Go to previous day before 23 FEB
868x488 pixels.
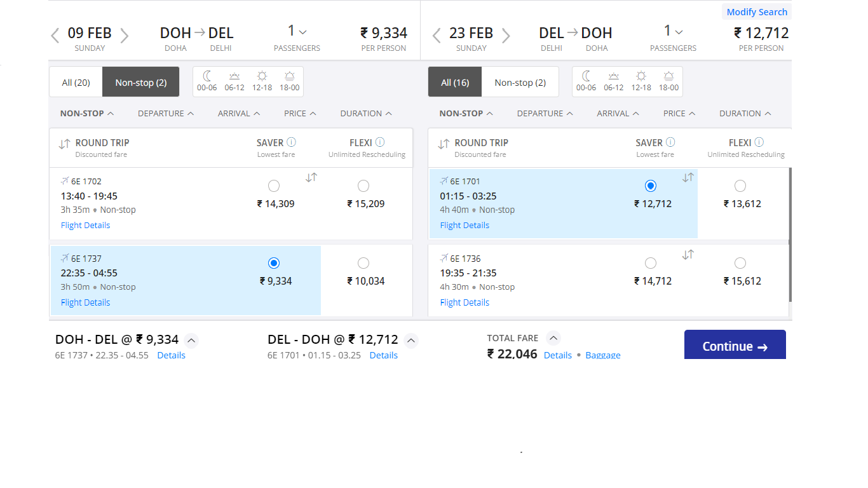(x=437, y=36)
